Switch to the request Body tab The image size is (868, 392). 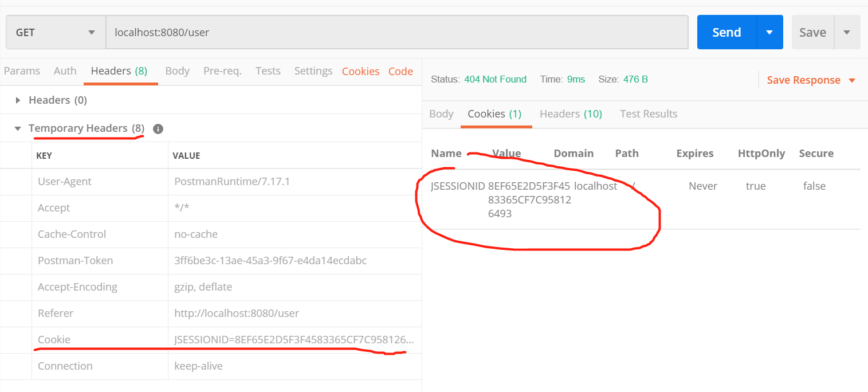pos(177,71)
